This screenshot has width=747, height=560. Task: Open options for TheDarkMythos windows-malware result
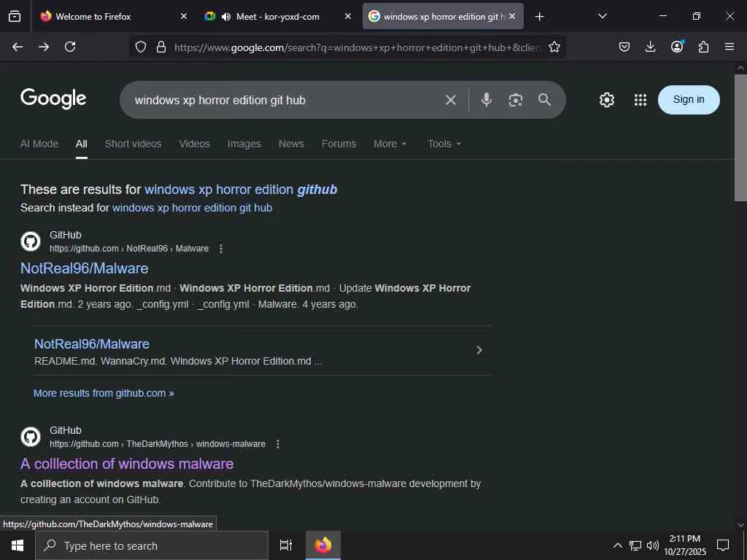(278, 444)
